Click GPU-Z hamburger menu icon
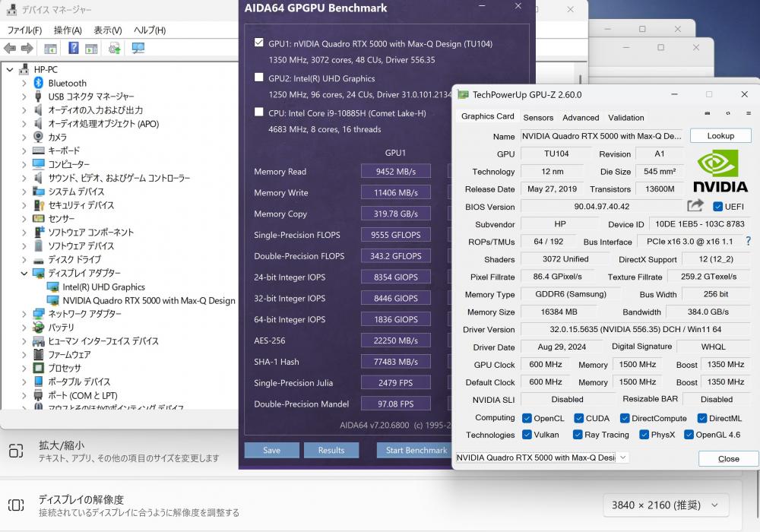 [749, 113]
